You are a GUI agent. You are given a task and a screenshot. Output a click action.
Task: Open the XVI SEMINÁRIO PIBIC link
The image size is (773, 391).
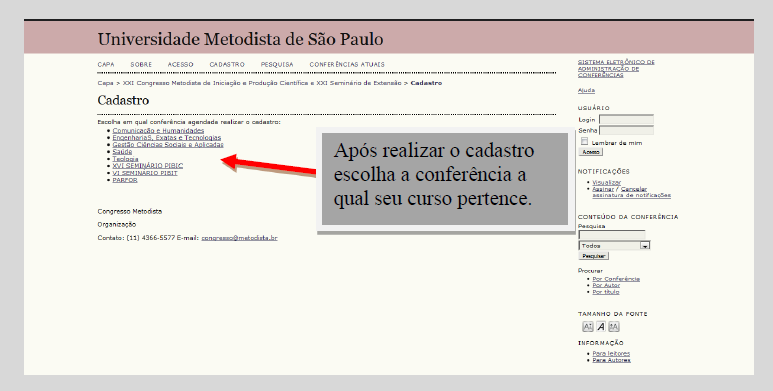147,166
